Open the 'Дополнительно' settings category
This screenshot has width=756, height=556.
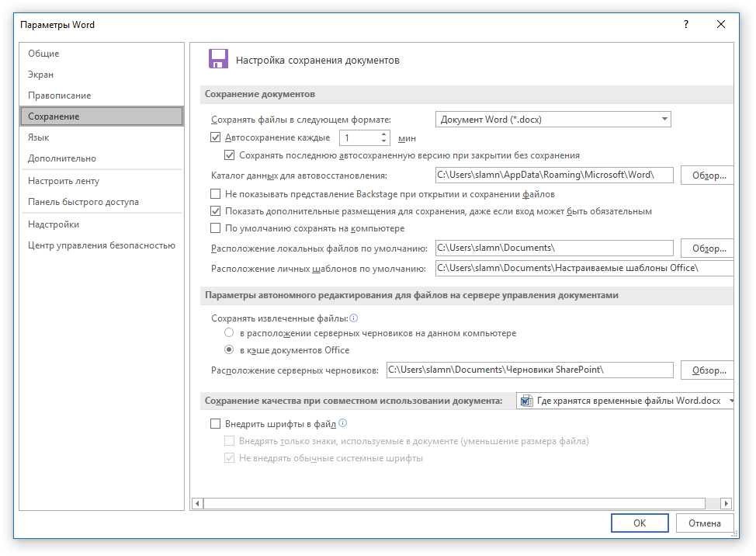coord(62,158)
